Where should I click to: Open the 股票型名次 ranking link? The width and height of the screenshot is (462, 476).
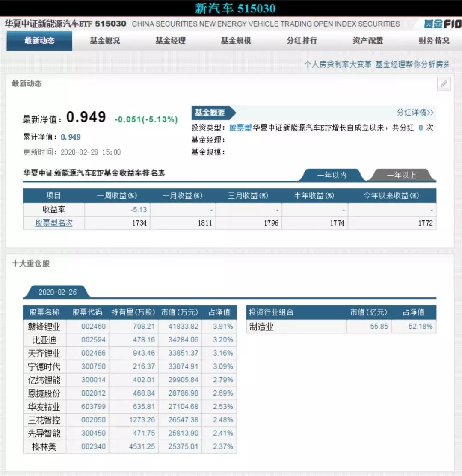point(53,223)
